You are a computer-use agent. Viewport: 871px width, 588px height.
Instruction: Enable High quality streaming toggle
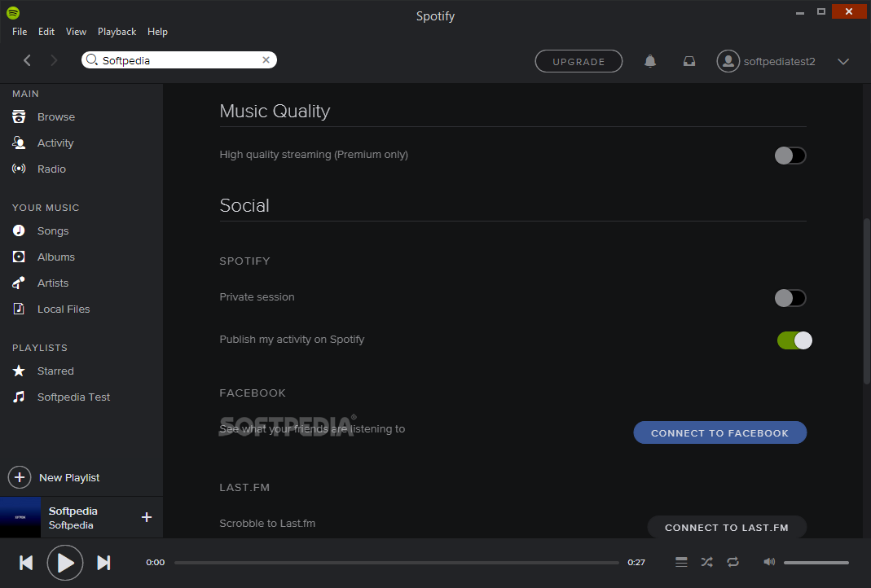pyautogui.click(x=790, y=156)
